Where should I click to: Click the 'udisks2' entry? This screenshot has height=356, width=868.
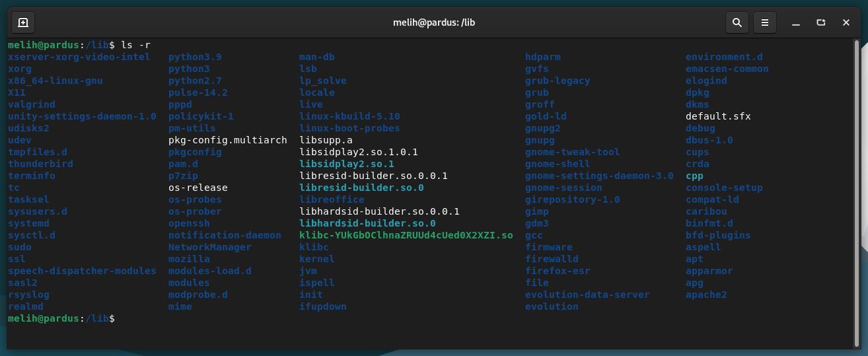(28, 128)
